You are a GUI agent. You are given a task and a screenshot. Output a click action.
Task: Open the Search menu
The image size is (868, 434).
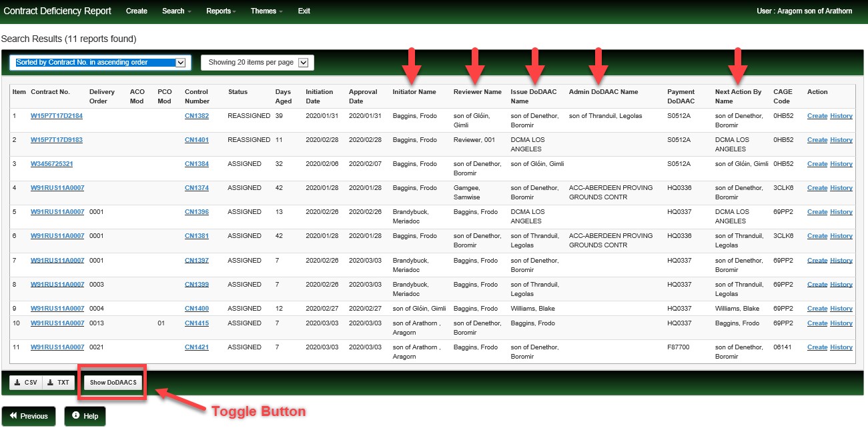pyautogui.click(x=176, y=11)
